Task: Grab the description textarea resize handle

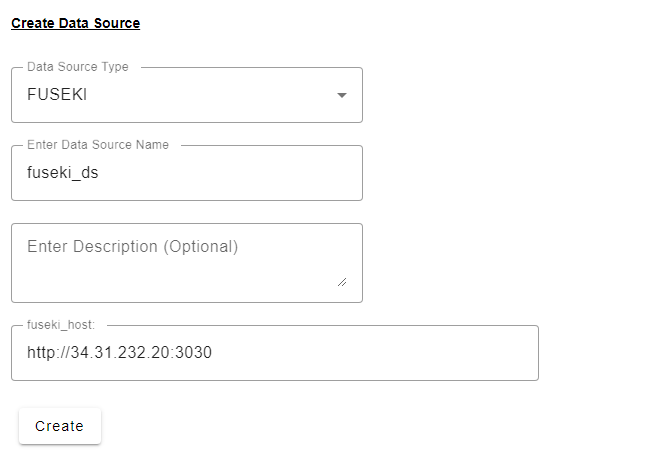Action: (342, 283)
